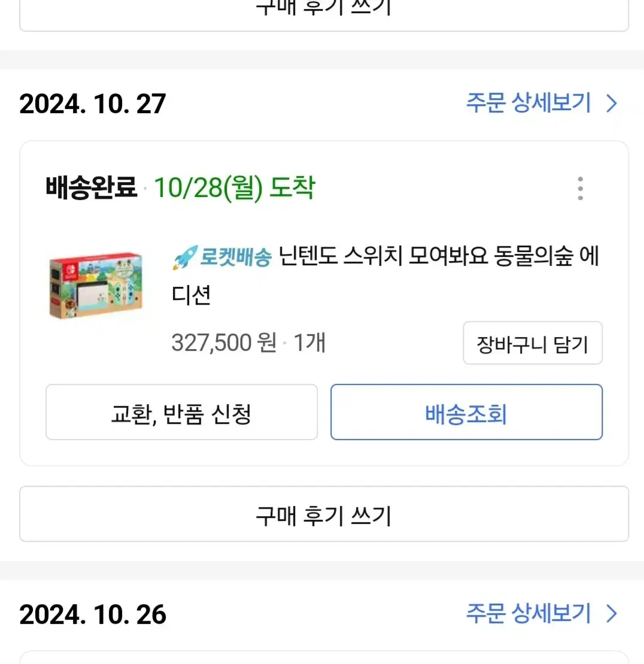644x664 pixels.
Task: Open 주문 상세보기 for the 10. 27 order
Action: click(x=528, y=103)
